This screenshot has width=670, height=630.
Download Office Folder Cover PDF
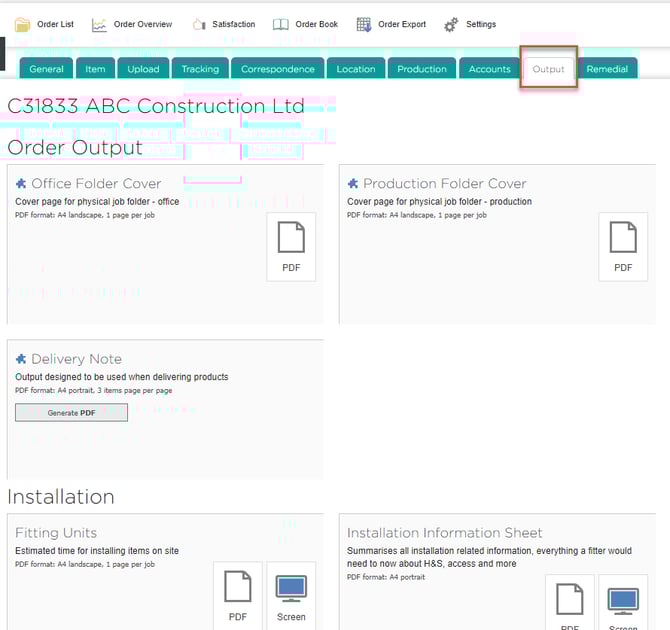click(x=291, y=246)
